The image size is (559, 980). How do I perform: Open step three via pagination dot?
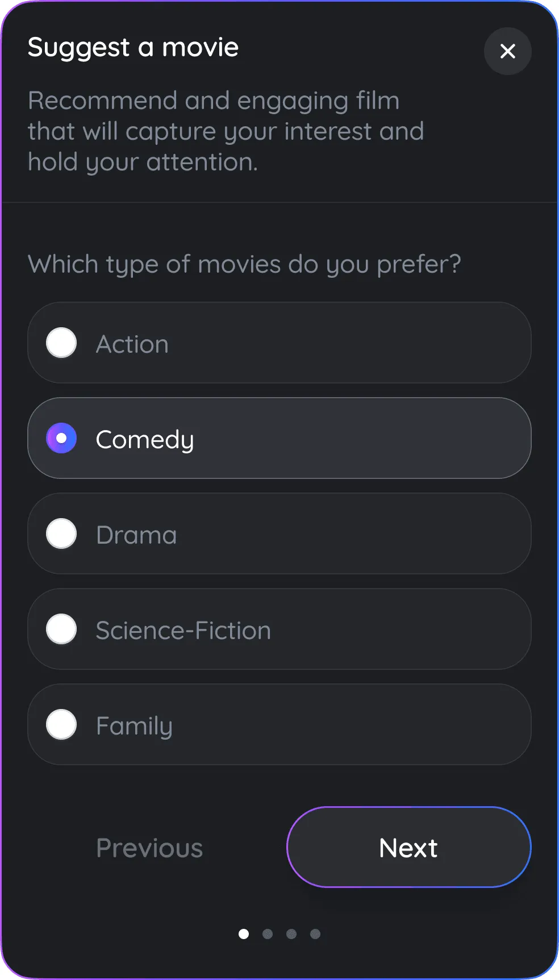tap(291, 934)
